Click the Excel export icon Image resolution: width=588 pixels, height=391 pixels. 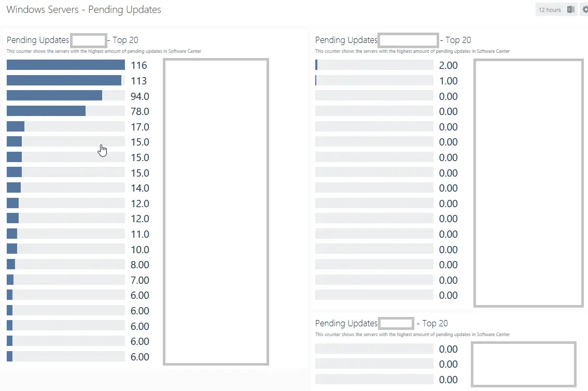click(x=570, y=10)
